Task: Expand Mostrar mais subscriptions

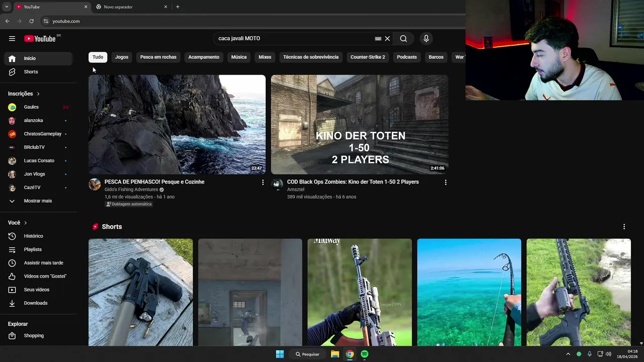Action: [x=38, y=201]
